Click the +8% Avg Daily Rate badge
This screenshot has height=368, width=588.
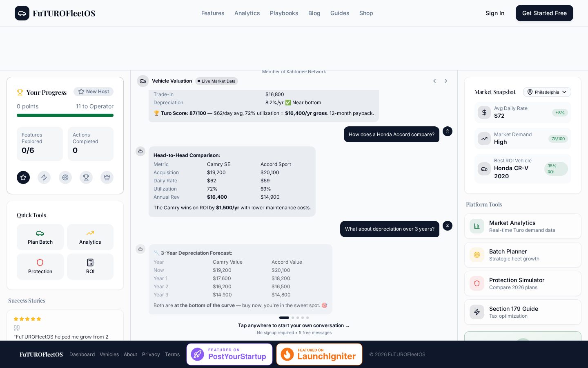560,112
